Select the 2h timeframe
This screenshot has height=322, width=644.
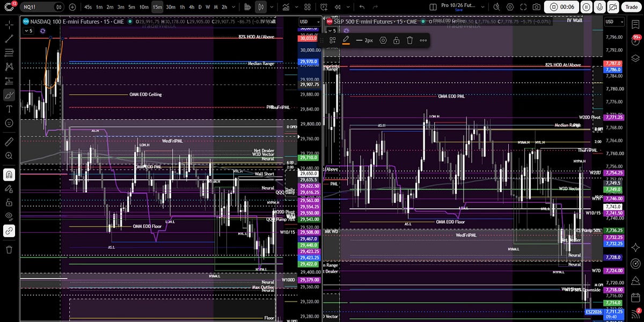(x=224, y=7)
